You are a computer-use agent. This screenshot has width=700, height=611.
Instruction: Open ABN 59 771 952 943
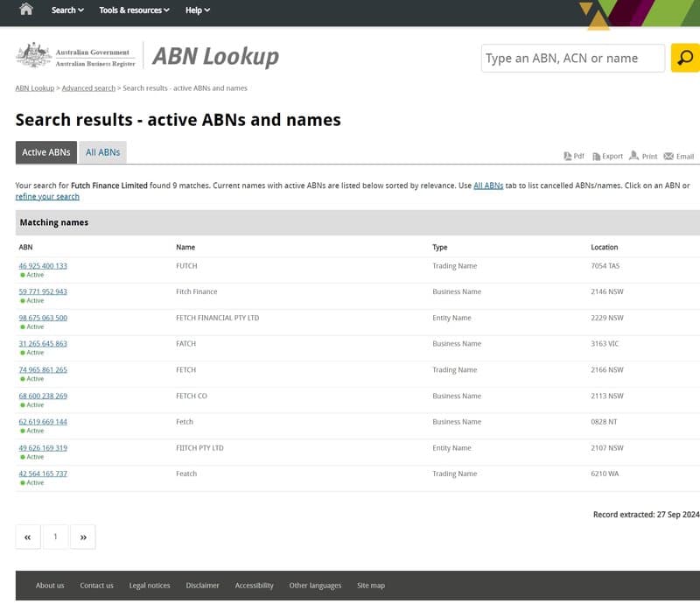[x=43, y=291]
